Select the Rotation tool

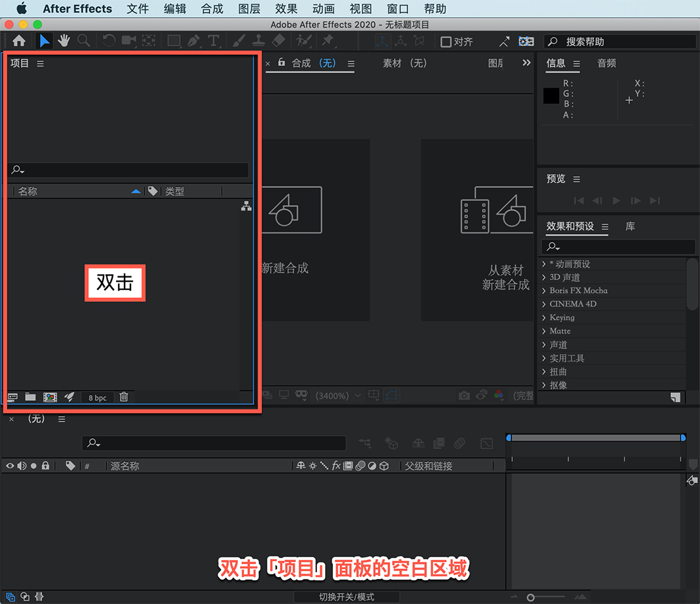pos(109,41)
